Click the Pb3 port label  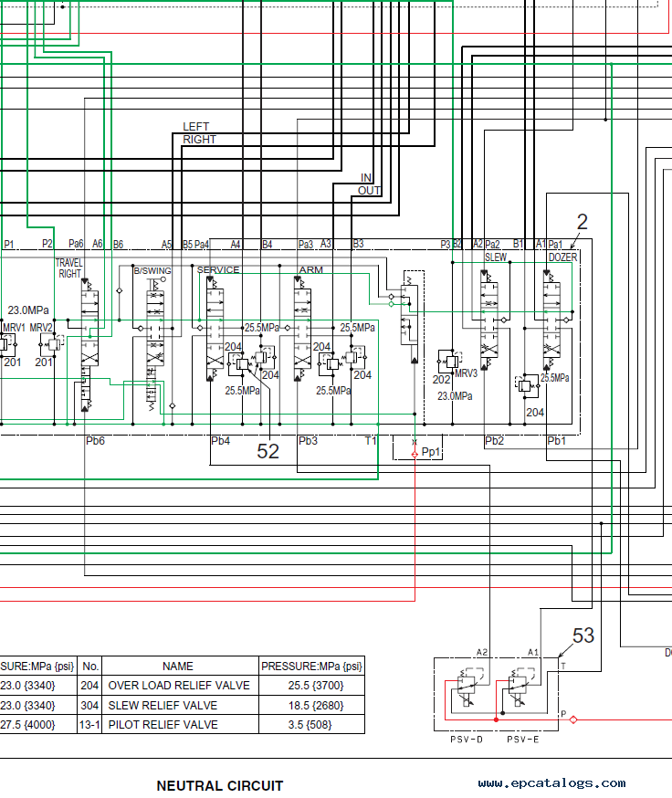(308, 441)
